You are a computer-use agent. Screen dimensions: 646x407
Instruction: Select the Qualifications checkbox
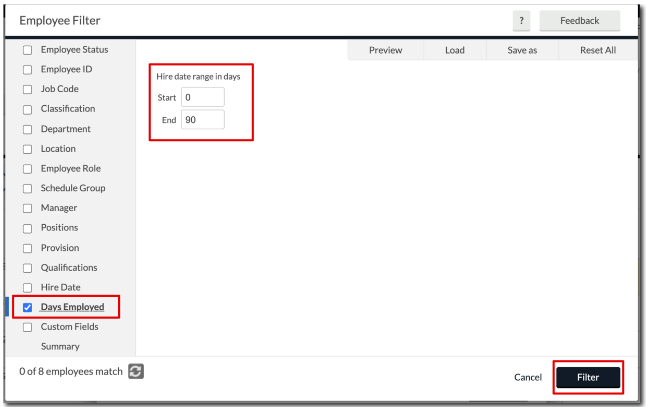click(28, 268)
